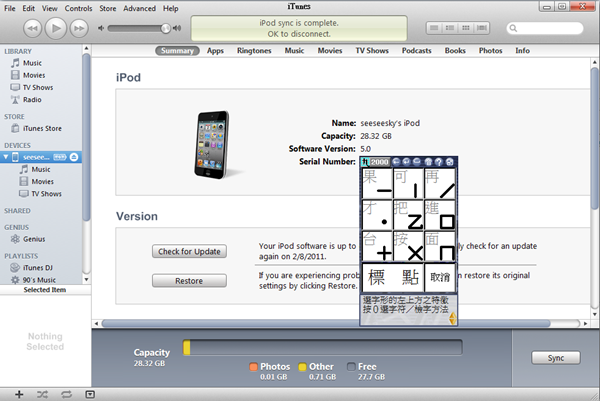Click the left arrow icon in the input panel
This screenshot has height=401, width=600.
[396, 162]
